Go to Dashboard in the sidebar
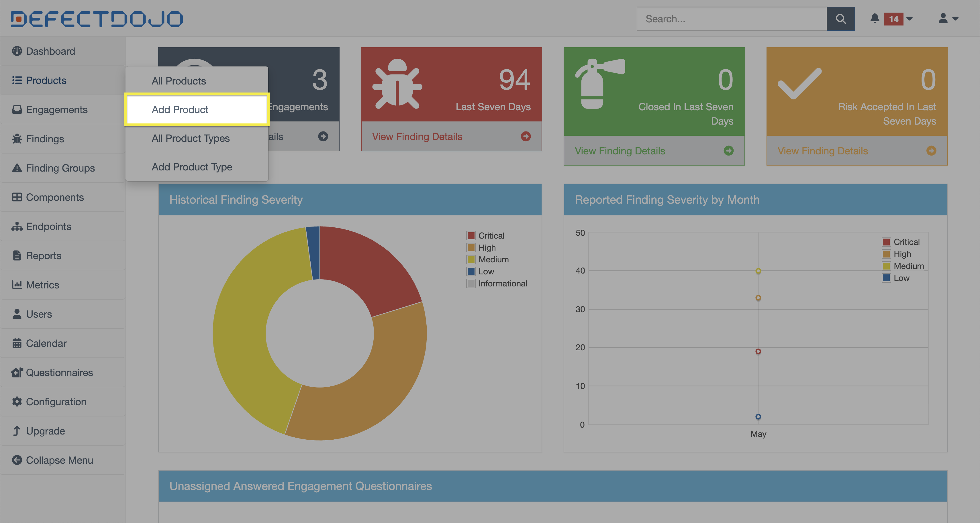 click(x=63, y=51)
